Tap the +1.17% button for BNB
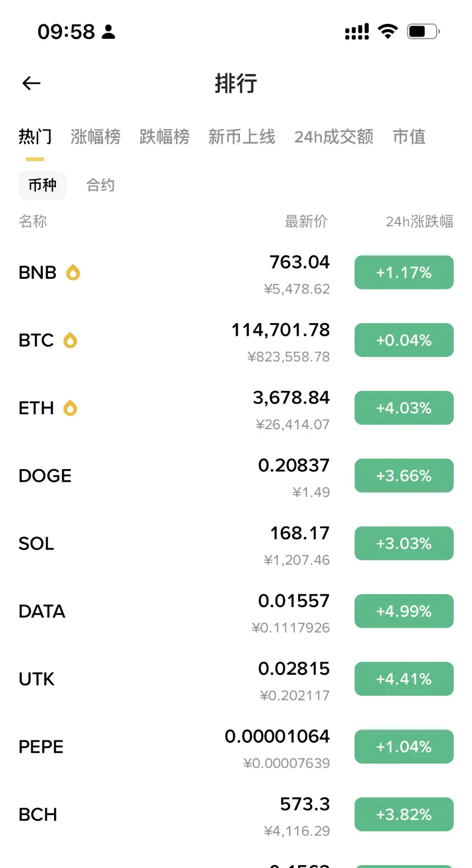 coord(404,272)
